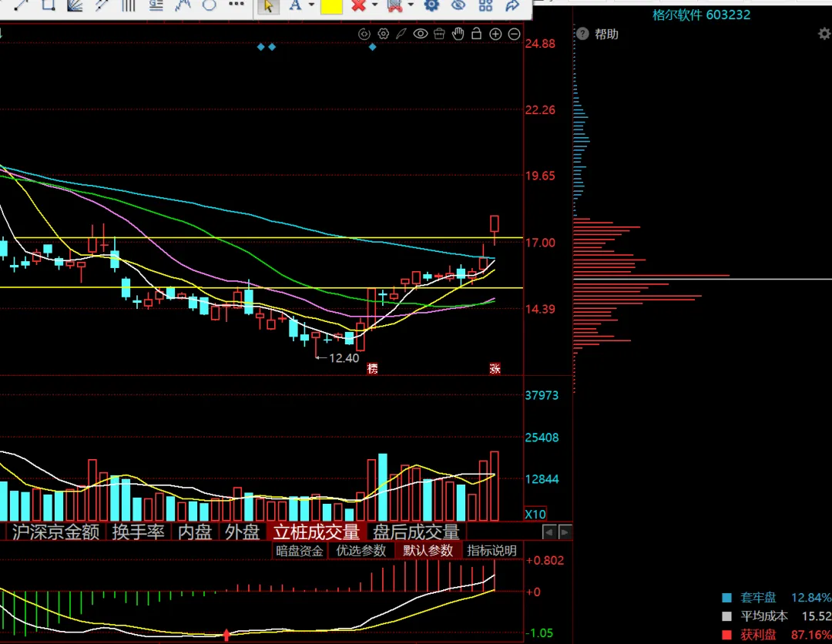Screen dimensions: 832x644
Task: Expand the text tool A dropdown arrow
Action: click(x=311, y=5)
